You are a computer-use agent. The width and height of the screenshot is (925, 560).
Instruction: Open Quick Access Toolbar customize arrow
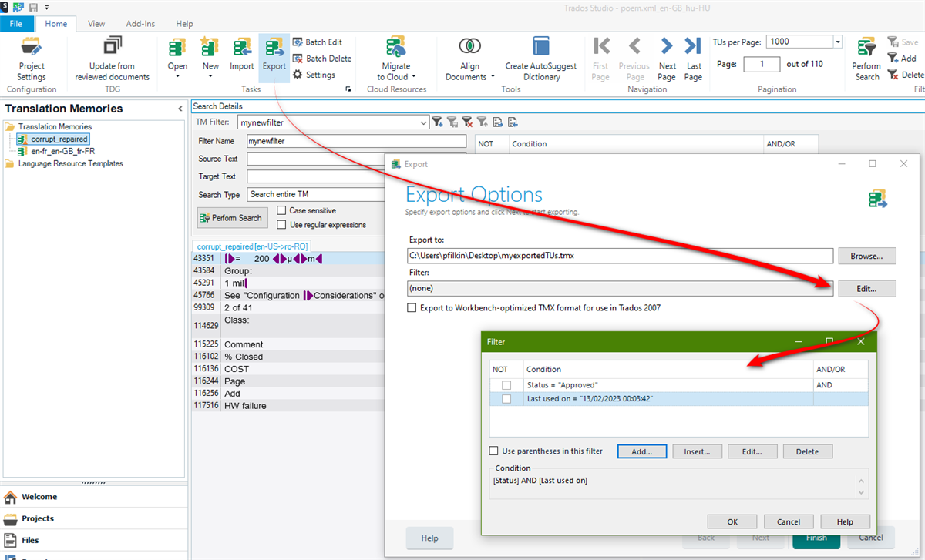click(x=47, y=7)
